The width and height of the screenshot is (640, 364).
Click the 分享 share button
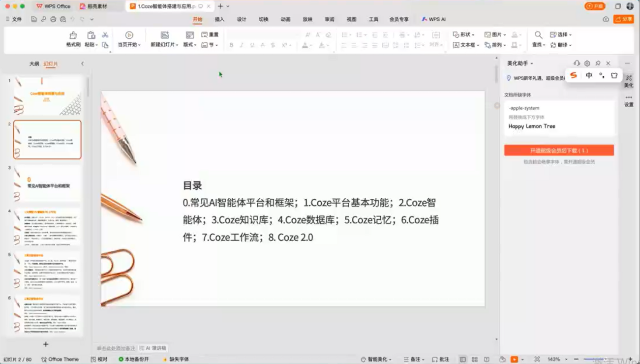[x=624, y=20]
